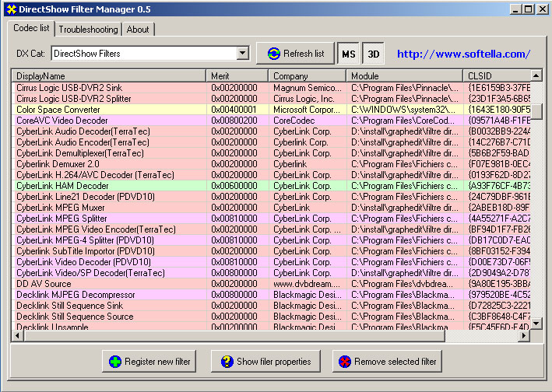Select CyberLink Line21 Decoder (PDVD10) row
Viewport: 552px width, 392px height.
[271, 197]
